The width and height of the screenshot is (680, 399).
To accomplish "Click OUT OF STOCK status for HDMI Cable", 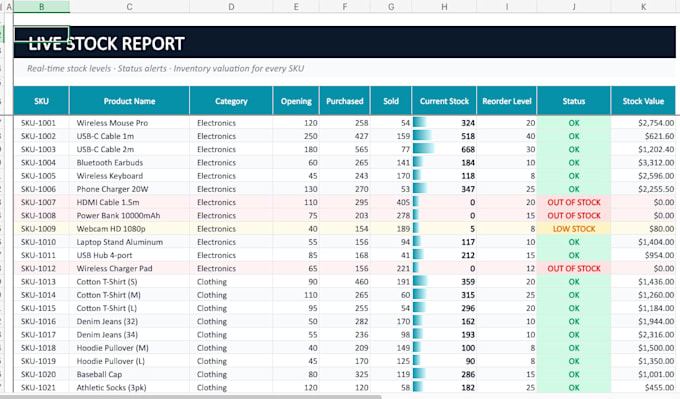I will tap(574, 202).
